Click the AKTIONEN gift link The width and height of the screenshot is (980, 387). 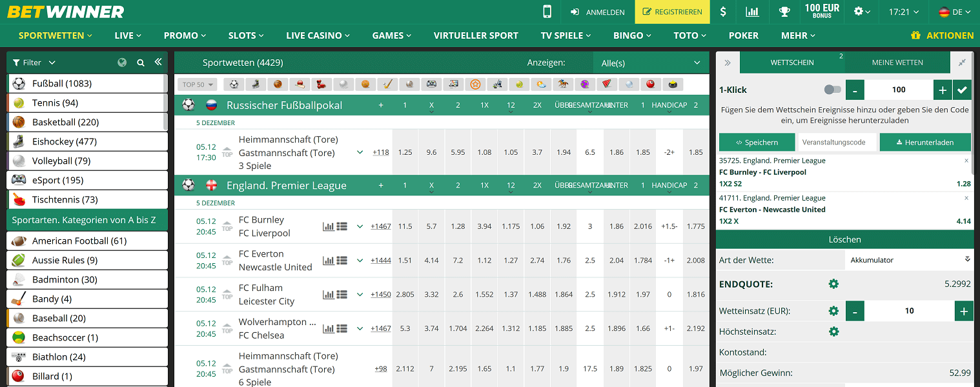point(942,35)
